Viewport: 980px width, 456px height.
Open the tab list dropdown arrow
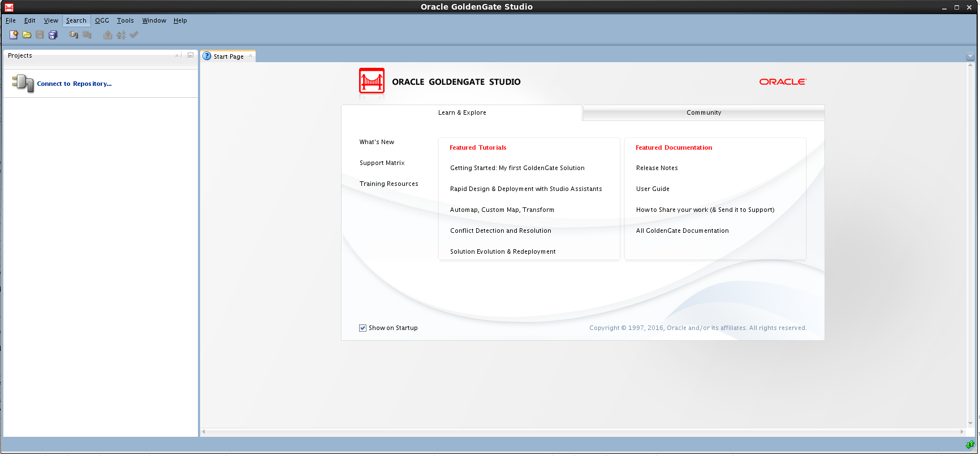tap(970, 57)
